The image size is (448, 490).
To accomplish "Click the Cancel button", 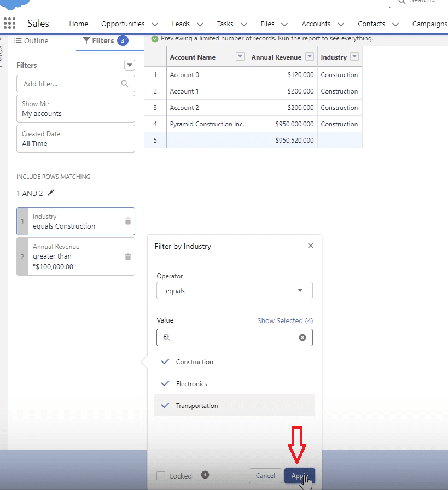I will click(265, 476).
